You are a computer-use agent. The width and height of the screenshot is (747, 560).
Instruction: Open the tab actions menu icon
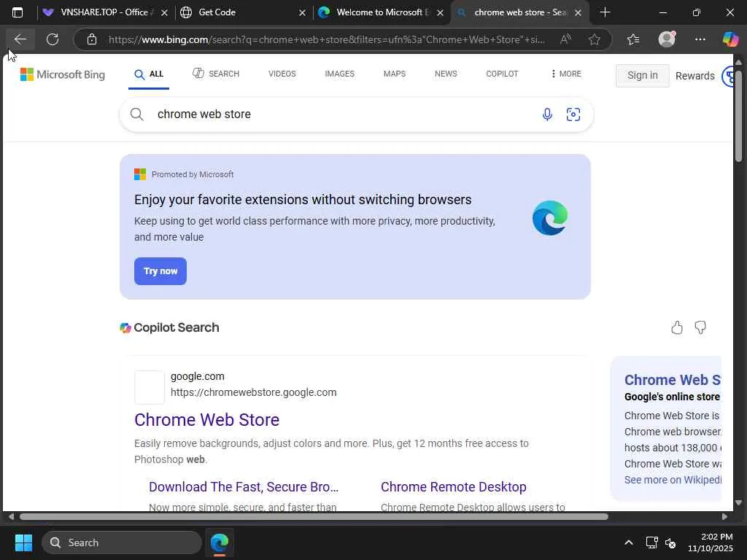click(x=18, y=12)
